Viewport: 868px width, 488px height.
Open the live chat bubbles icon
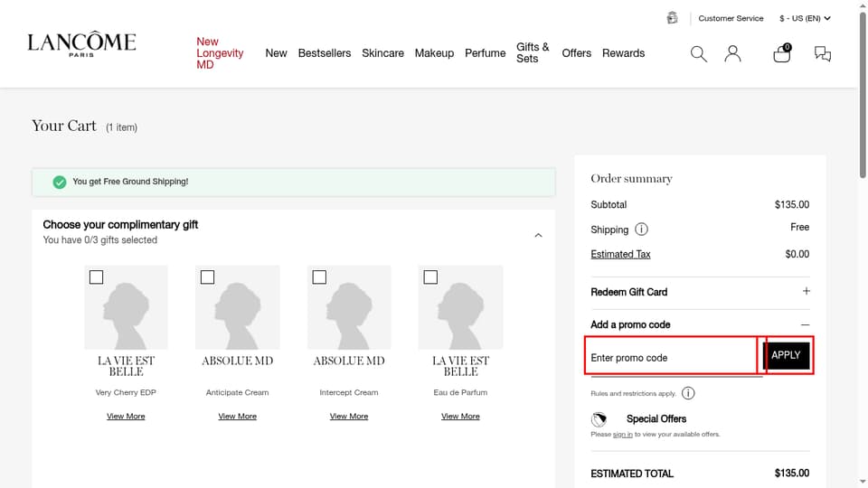pos(823,53)
